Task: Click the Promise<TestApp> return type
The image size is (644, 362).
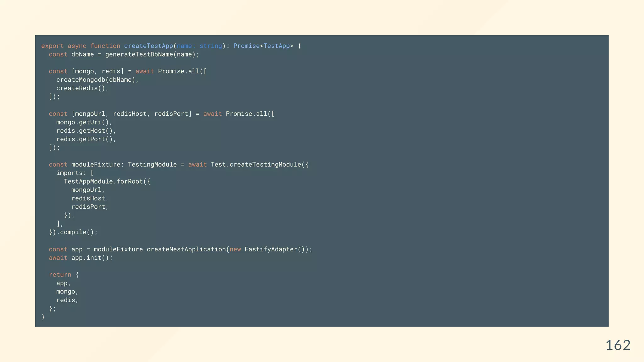Action: coord(264,46)
